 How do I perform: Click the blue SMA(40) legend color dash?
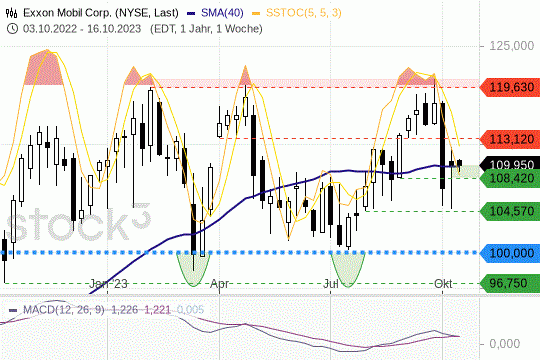(191, 13)
